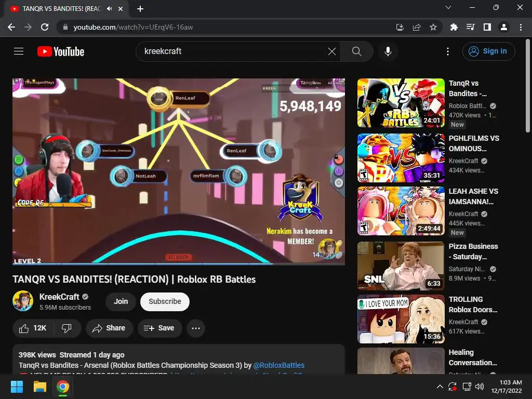This screenshot has height=399, width=532.
Task: Open Pizza Business SNL thumbnail
Action: [401, 265]
